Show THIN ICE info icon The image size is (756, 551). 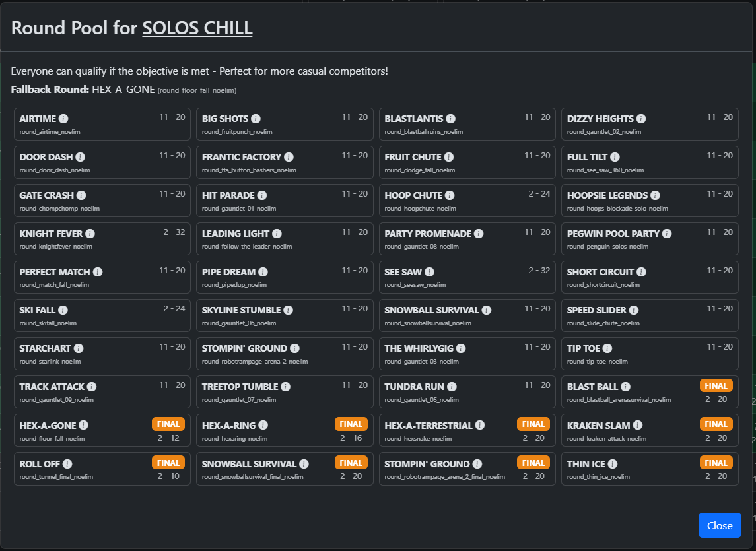tap(612, 464)
